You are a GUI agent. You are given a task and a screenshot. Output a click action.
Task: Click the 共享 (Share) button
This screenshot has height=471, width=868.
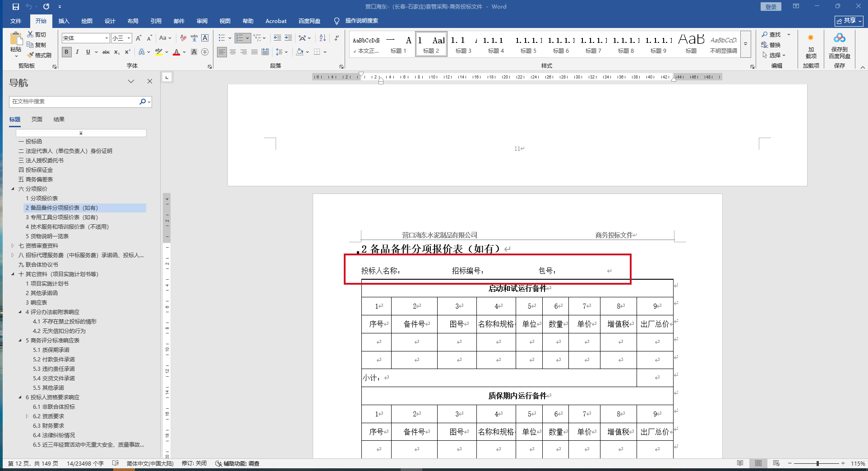849,21
